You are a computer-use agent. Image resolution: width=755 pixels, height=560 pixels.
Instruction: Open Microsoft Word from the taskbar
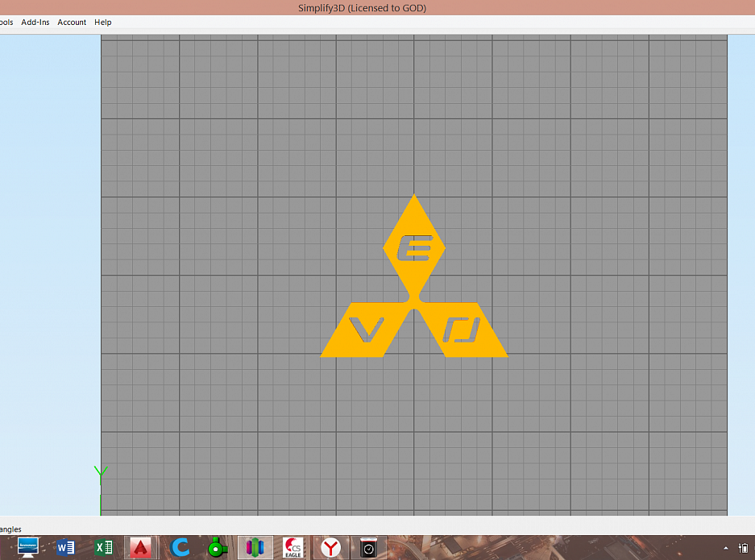pyautogui.click(x=65, y=547)
